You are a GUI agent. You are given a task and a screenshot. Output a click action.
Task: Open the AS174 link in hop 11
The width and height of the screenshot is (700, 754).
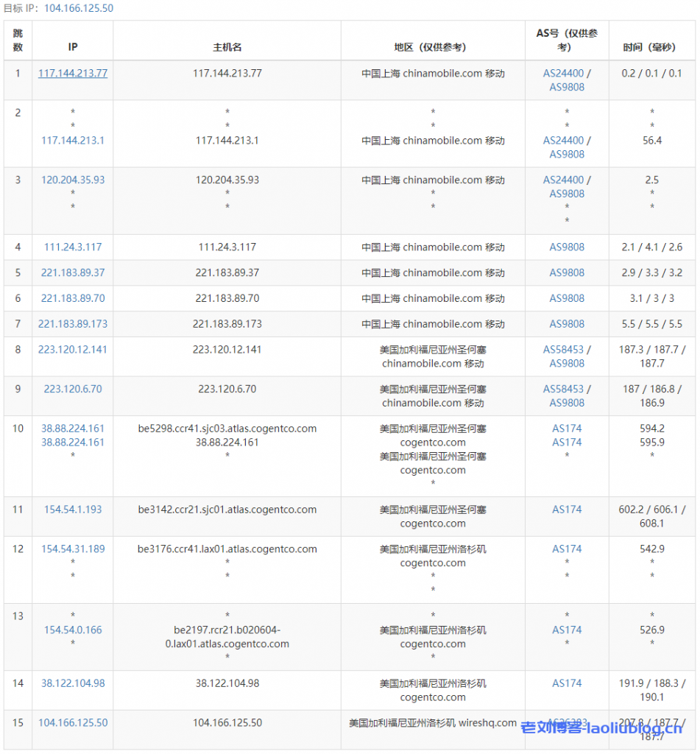[567, 510]
